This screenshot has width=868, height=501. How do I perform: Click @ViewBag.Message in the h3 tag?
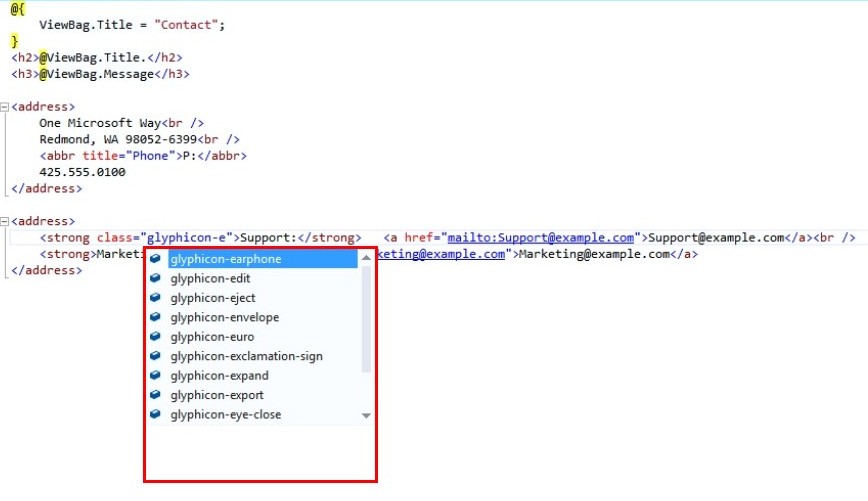coord(96,74)
